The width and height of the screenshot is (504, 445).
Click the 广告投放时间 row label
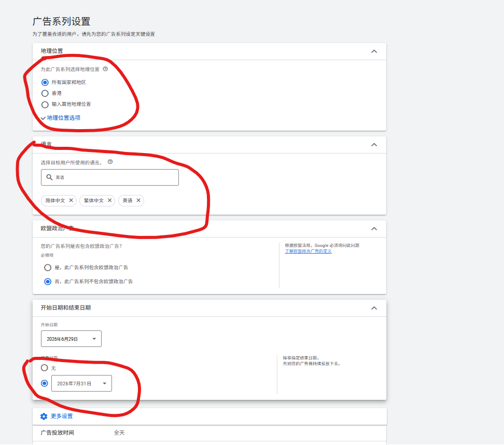click(x=57, y=433)
